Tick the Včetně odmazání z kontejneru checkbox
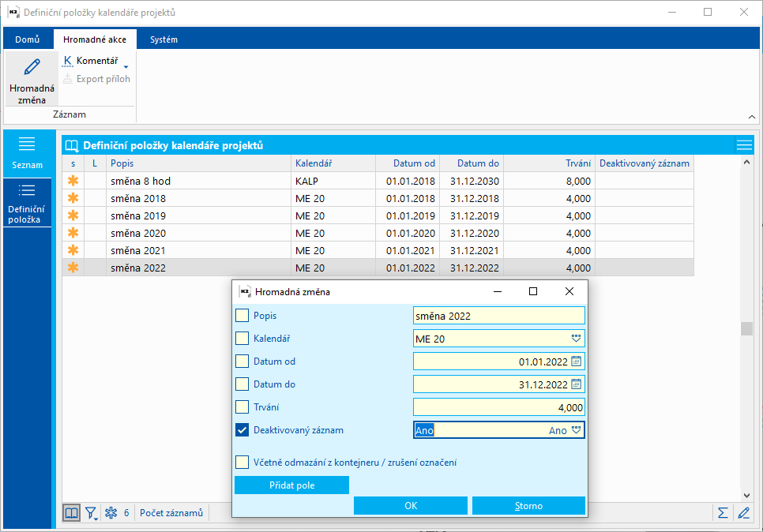Screen dimensions: 763x532 coord(242,463)
